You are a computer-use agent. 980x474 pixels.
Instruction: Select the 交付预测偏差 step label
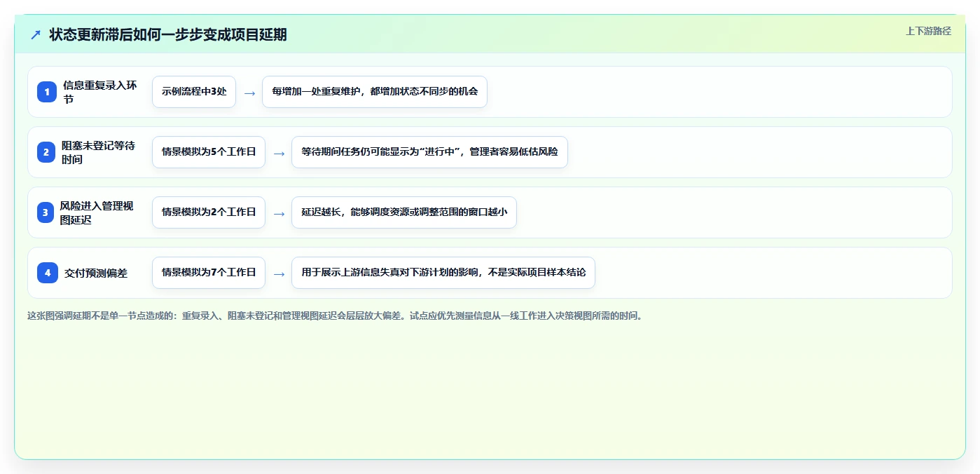pyautogui.click(x=96, y=273)
